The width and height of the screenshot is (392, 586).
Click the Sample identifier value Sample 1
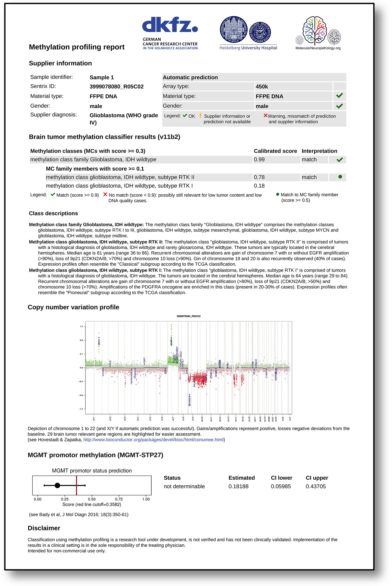pyautogui.click(x=102, y=77)
